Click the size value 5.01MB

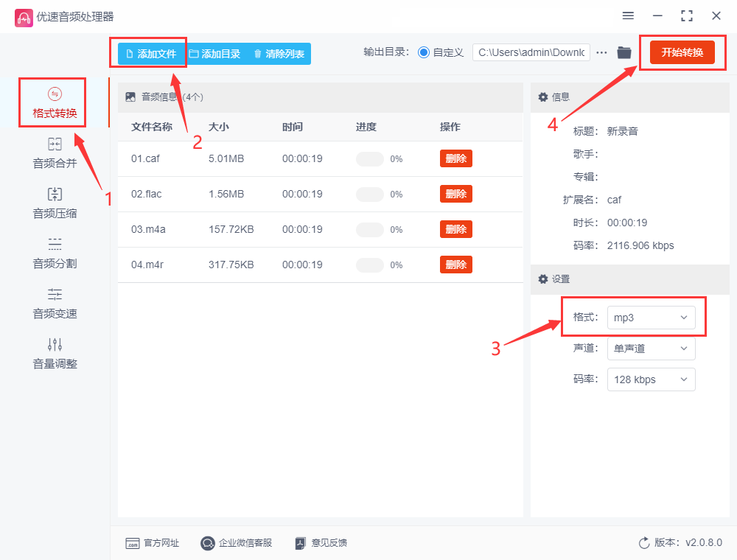226,159
